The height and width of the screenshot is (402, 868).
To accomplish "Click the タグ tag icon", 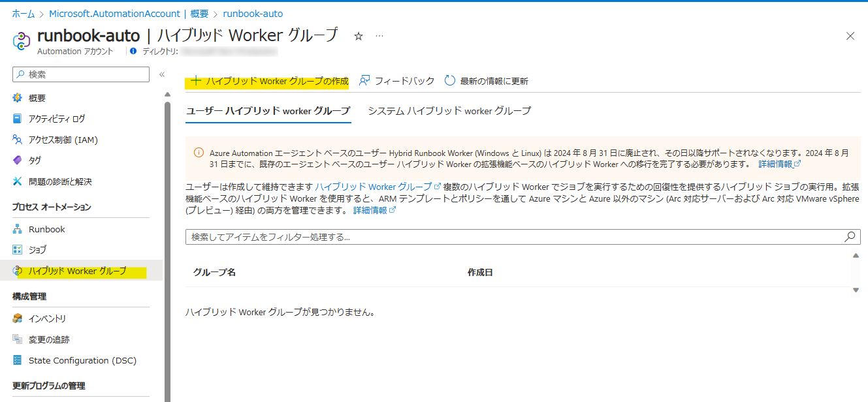I will click(18, 161).
